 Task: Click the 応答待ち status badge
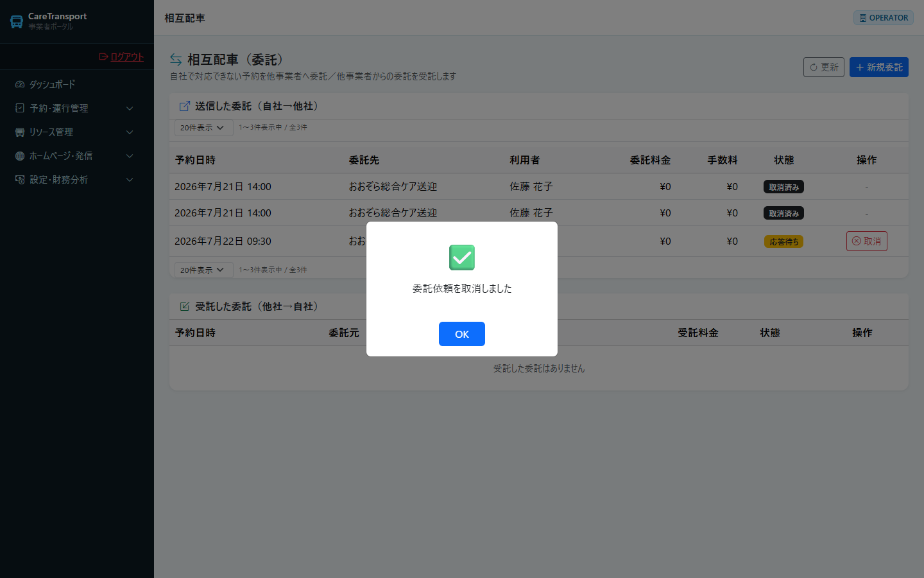(x=783, y=241)
